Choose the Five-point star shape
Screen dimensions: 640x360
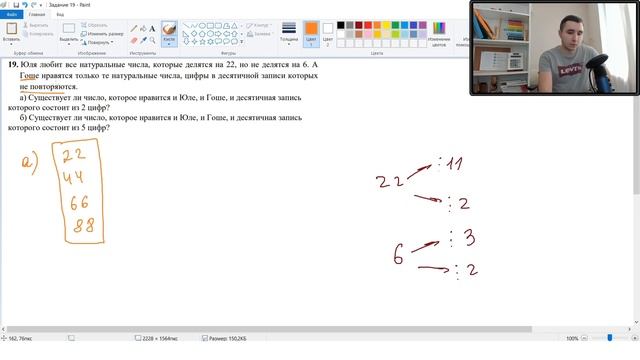[202, 42]
